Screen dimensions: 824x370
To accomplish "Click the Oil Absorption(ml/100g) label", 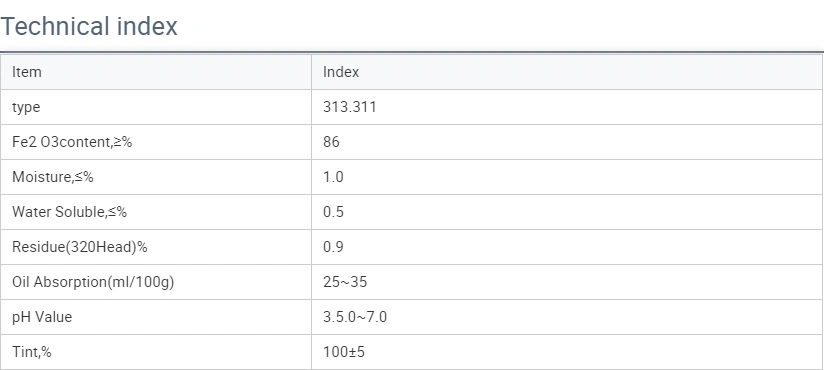I will click(x=93, y=282).
